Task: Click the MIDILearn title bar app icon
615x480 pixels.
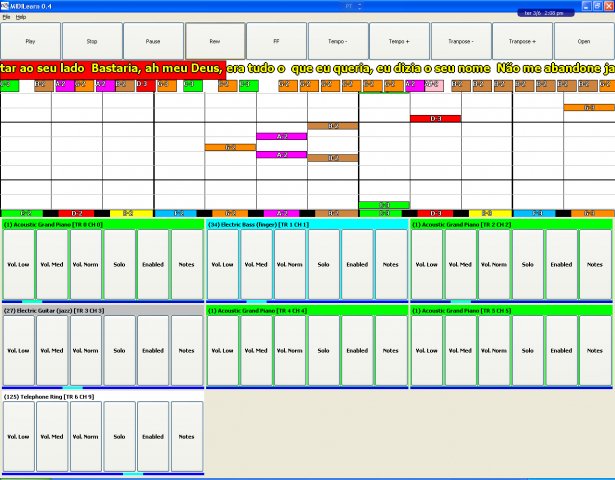Action: (x=5, y=6)
